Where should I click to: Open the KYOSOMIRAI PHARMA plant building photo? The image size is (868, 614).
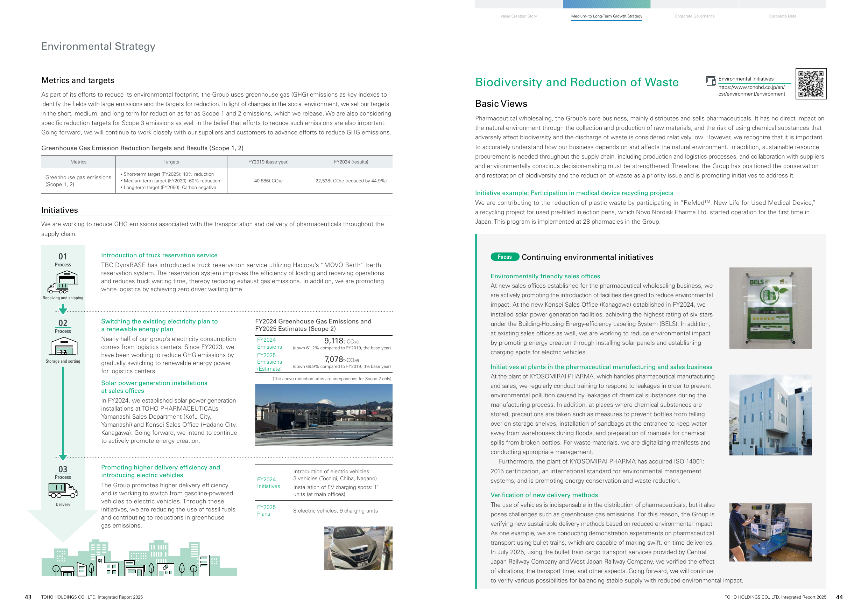point(770,415)
